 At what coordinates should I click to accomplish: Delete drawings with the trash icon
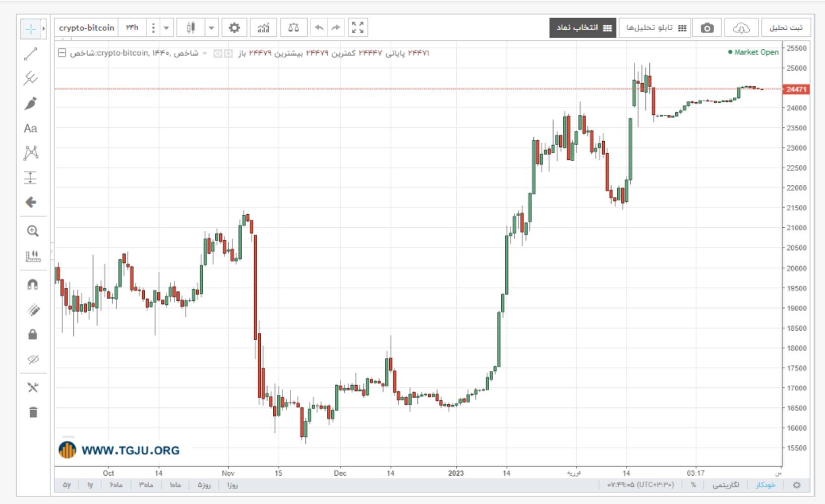pyautogui.click(x=33, y=412)
